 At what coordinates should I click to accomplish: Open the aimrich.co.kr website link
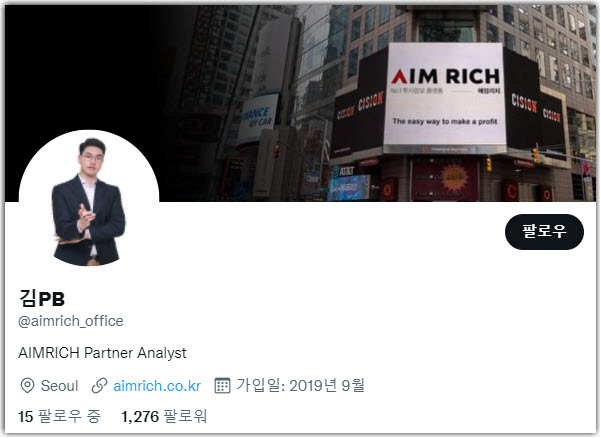[157, 386]
